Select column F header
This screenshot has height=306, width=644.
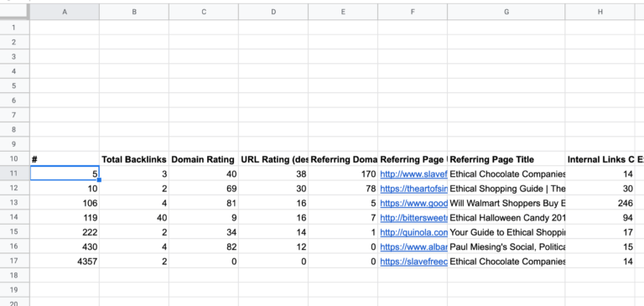coord(413,13)
